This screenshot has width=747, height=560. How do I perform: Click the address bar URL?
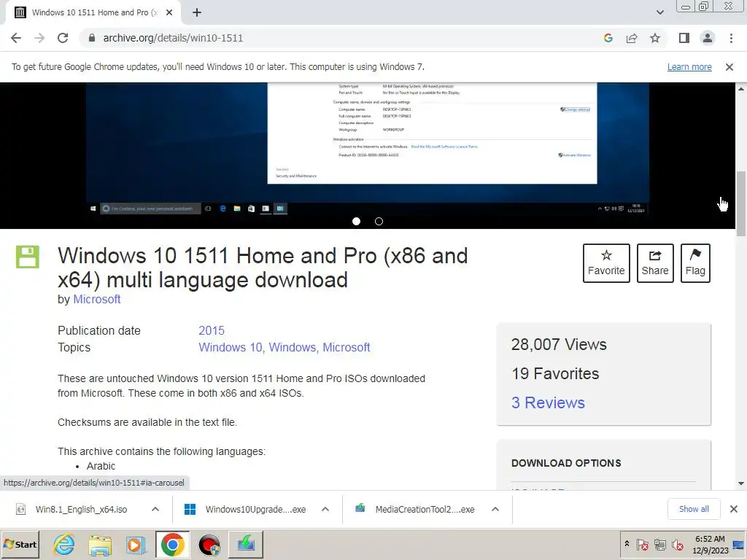[173, 38]
